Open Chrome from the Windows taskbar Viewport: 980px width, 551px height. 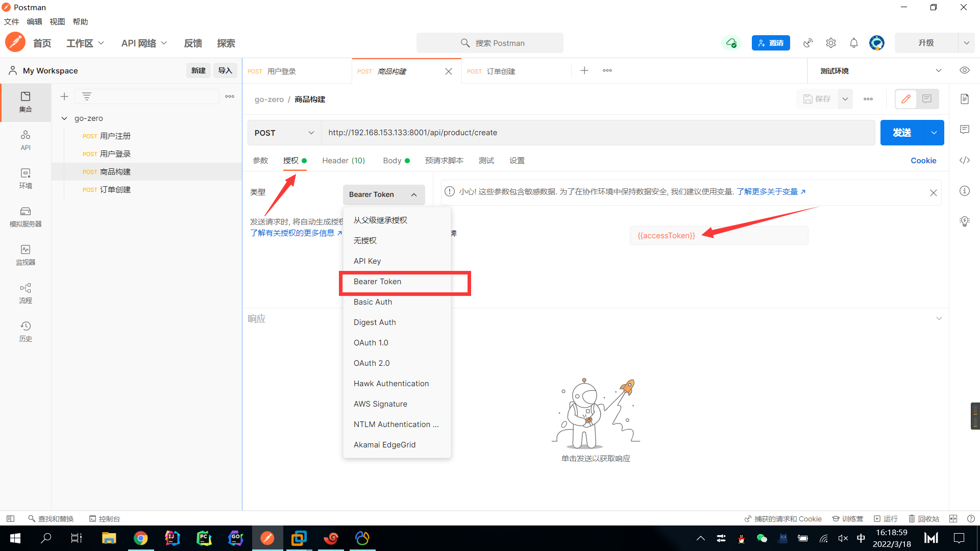140,538
